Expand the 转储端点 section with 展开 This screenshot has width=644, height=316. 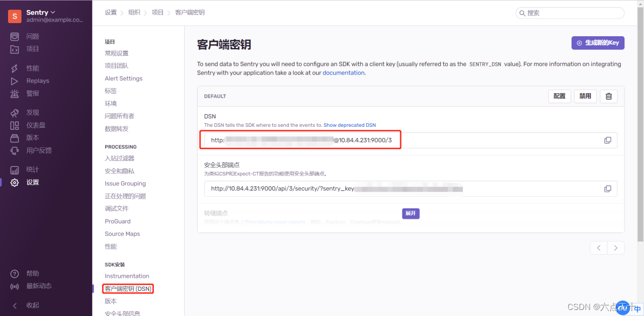coord(411,213)
